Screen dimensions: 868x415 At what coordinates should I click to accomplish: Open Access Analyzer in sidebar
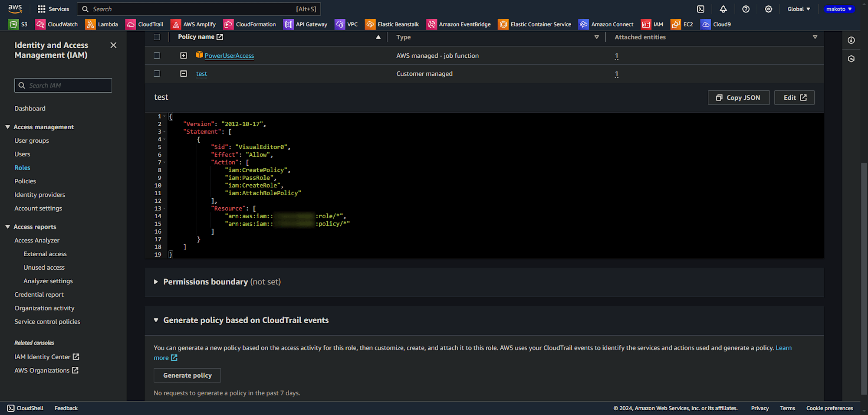pos(37,240)
